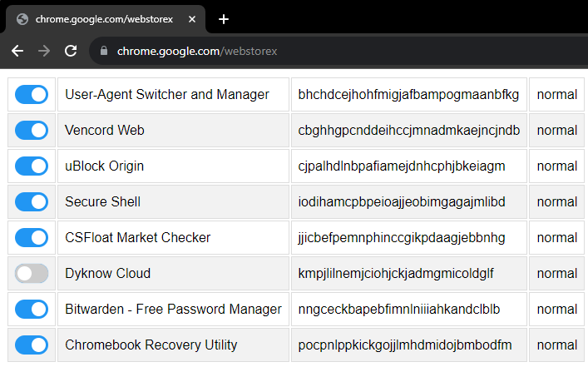Viewport: 588px width, 367px height.
Task: Select the Dyknow Cloud name cell
Action: 173,273
